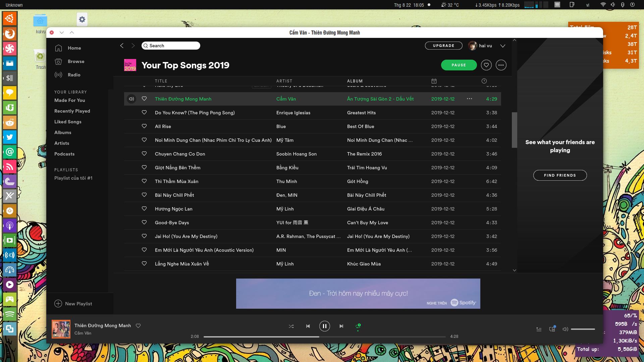The width and height of the screenshot is (644, 362).
Task: Click the green PAUSE playlist button
Action: (x=459, y=65)
